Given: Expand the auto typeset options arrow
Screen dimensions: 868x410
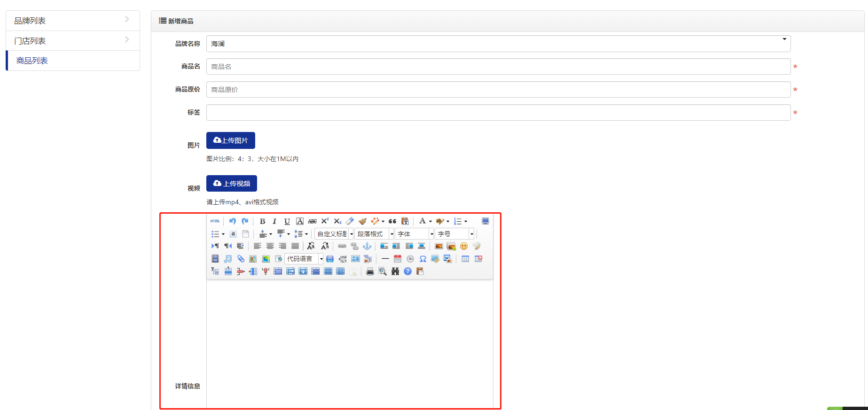Looking at the screenshot, I should pyautogui.click(x=383, y=221).
